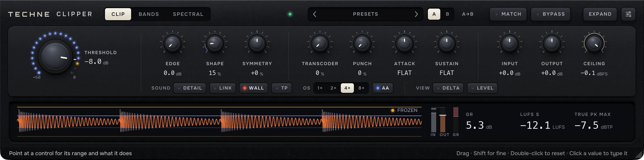Click the OUTPUT value +0.0 dB
The height and width of the screenshot is (160, 644).
552,73
